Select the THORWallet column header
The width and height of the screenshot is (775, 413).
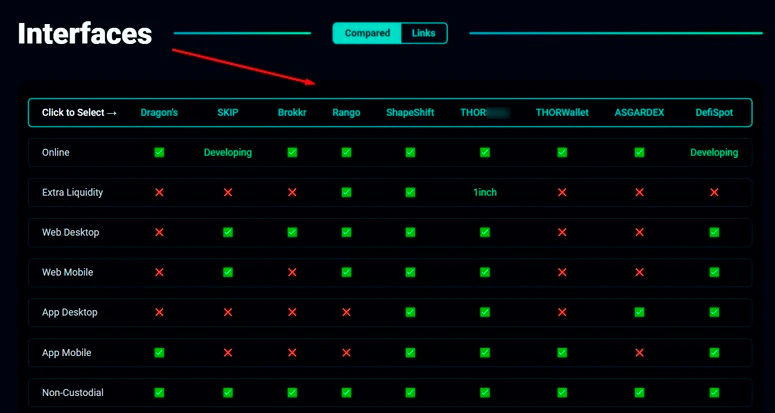(562, 113)
